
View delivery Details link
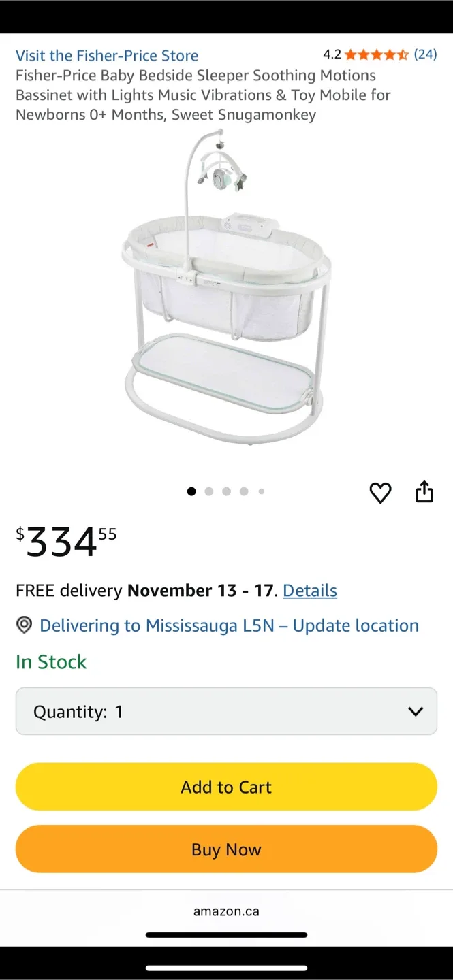pos(309,590)
